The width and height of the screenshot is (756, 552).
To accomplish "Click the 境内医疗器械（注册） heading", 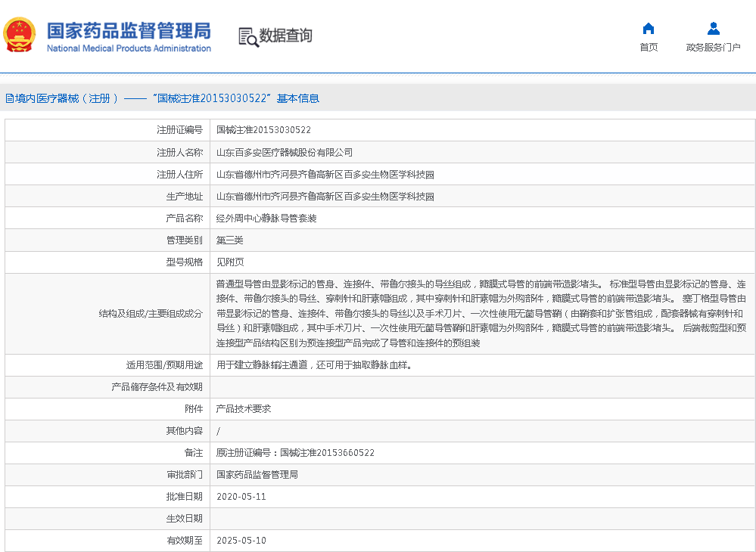I will pos(66,98).
